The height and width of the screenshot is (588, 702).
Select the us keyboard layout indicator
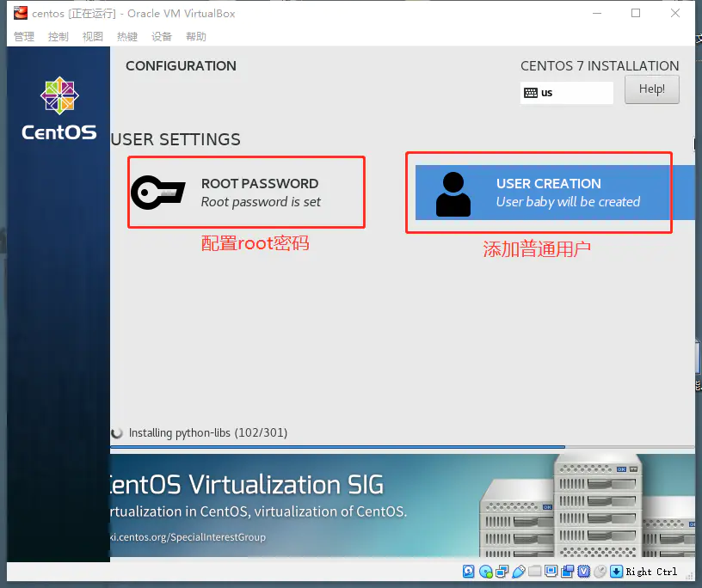point(566,93)
